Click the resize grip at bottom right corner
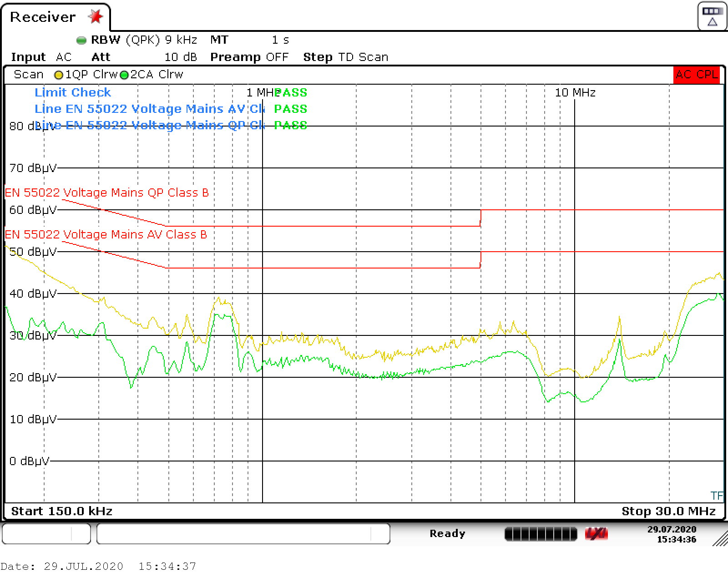Viewport: 728px width, 588px height. point(720,538)
